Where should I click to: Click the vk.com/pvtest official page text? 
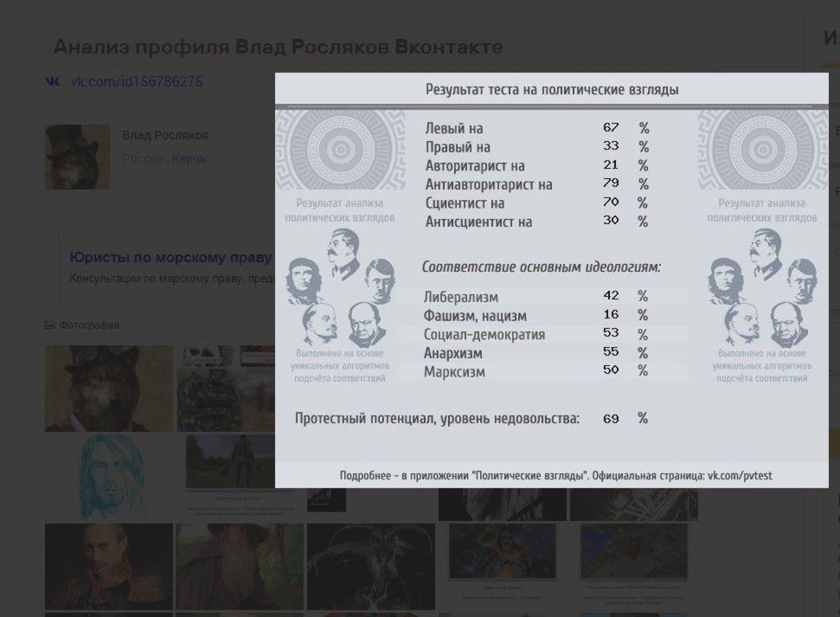[739, 476]
